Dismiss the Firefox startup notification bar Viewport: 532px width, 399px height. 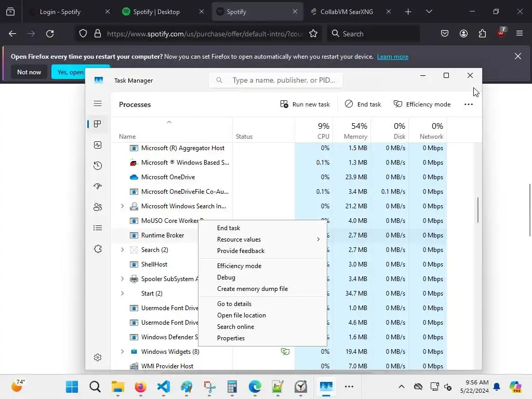(518, 56)
